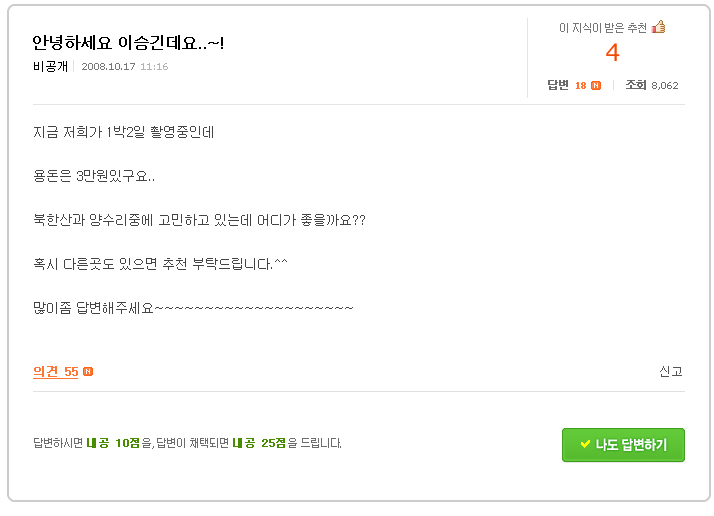Click the 내공 25점 reward text
Viewport: 714px width, 516px height.
coord(259,443)
